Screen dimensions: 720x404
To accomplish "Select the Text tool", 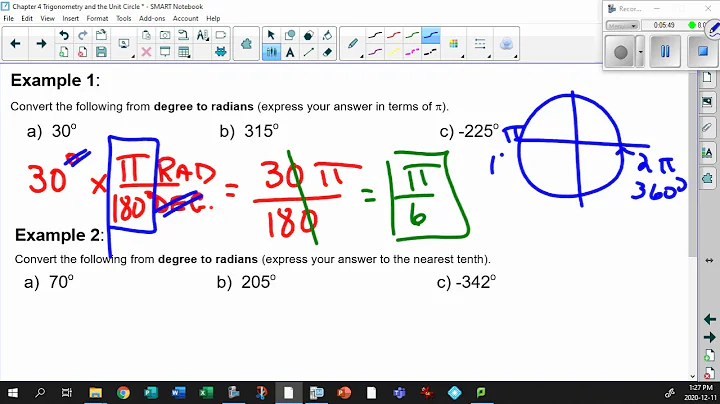I will tap(290, 52).
